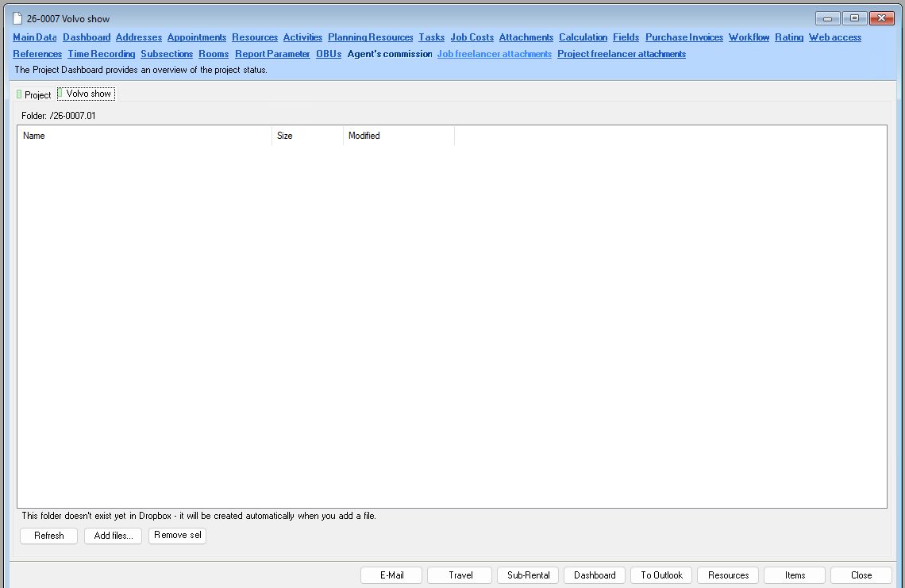Image resolution: width=905 pixels, height=588 pixels.
Task: Open the Web access link
Action: (834, 37)
